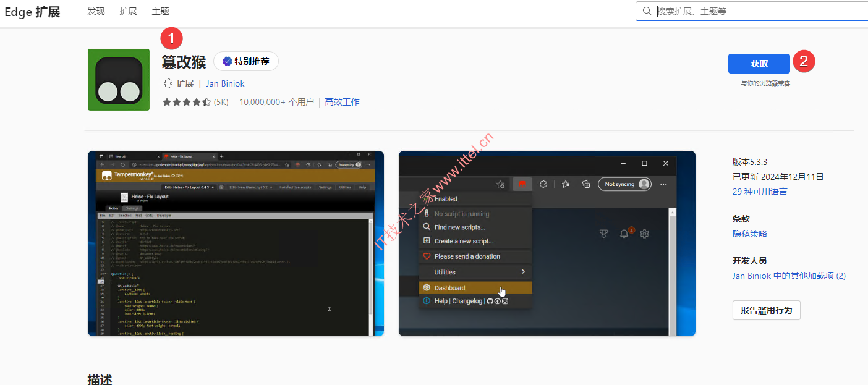Click the 开发人员 heading

pos(750,261)
